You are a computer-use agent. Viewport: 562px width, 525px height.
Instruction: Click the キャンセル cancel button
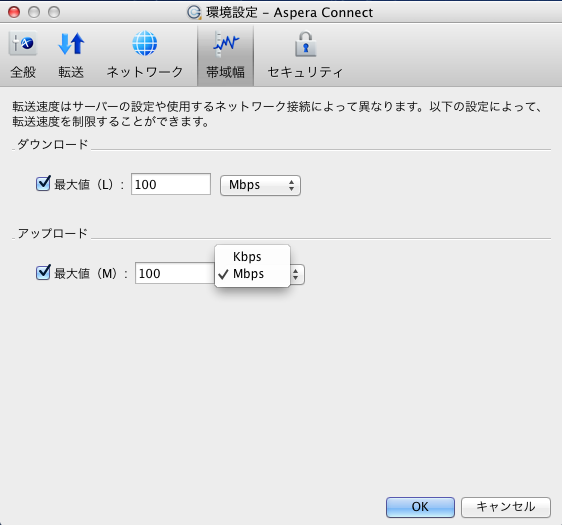pos(506,507)
